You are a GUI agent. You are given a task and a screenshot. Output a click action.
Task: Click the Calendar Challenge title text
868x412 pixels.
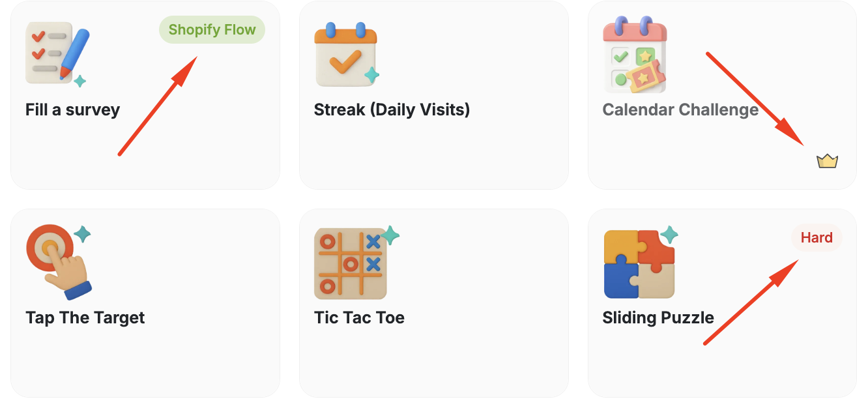pos(680,110)
